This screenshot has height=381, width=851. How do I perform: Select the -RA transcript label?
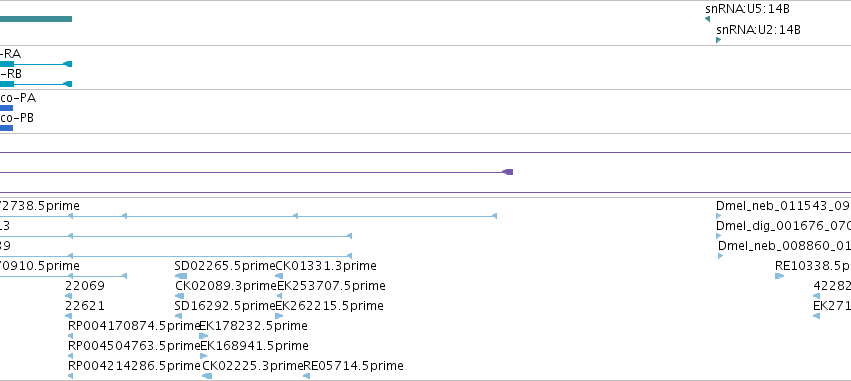click(x=10, y=54)
